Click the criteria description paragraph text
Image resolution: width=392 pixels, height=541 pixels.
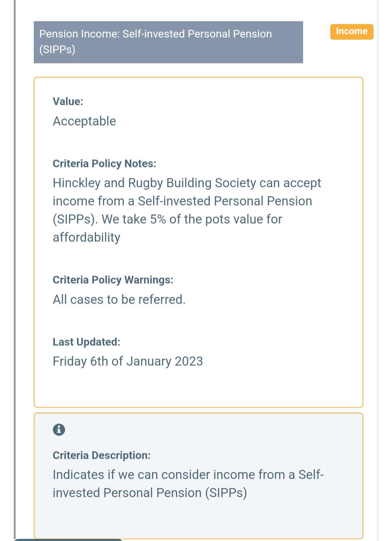tap(188, 484)
